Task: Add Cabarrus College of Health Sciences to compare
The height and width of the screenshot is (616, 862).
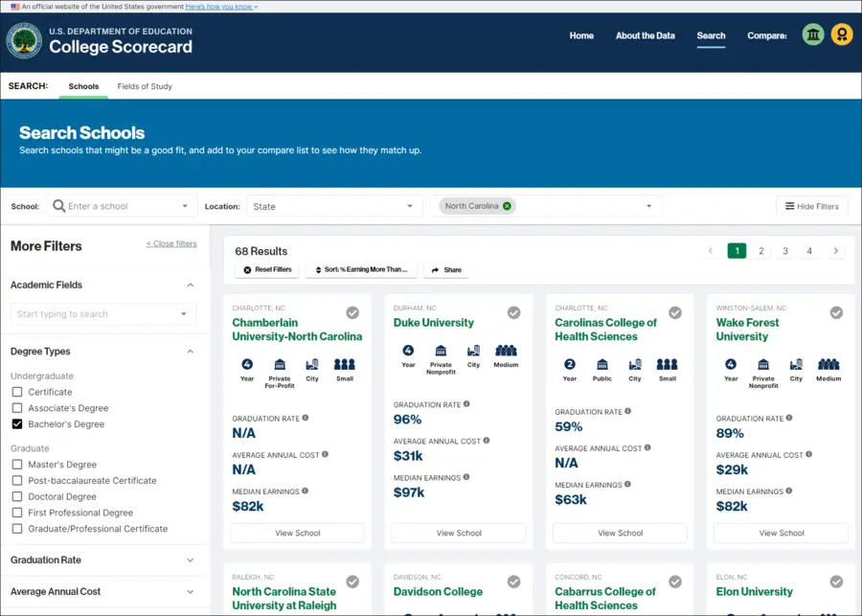Action: click(x=675, y=582)
